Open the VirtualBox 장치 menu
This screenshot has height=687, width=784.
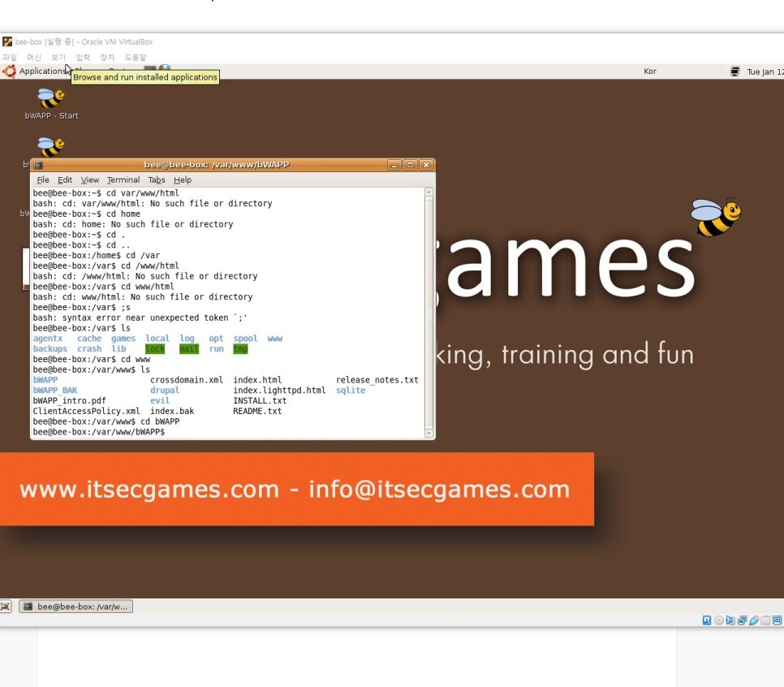pos(107,57)
